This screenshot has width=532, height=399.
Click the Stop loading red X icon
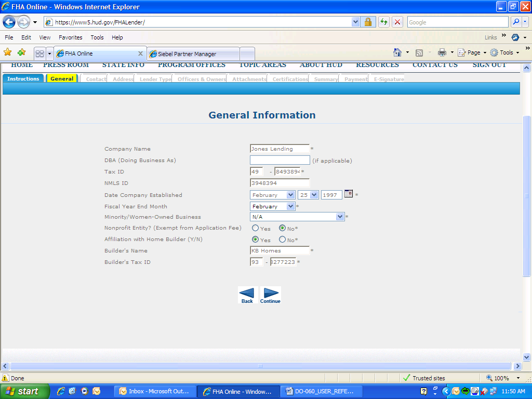(397, 22)
